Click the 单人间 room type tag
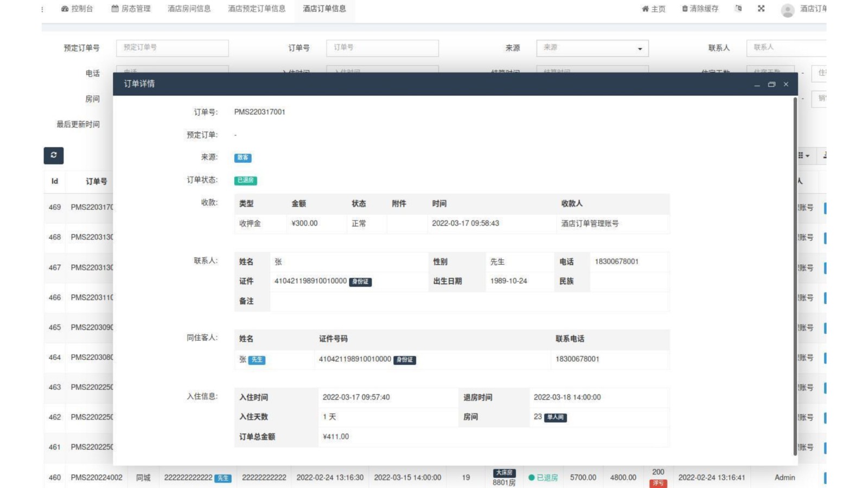Screen dimensions: 868x488 pyautogui.click(x=556, y=418)
